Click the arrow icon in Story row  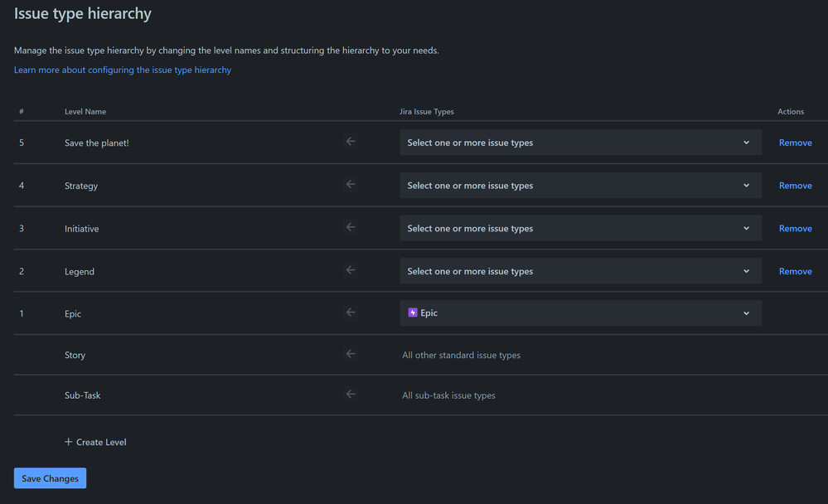click(351, 354)
